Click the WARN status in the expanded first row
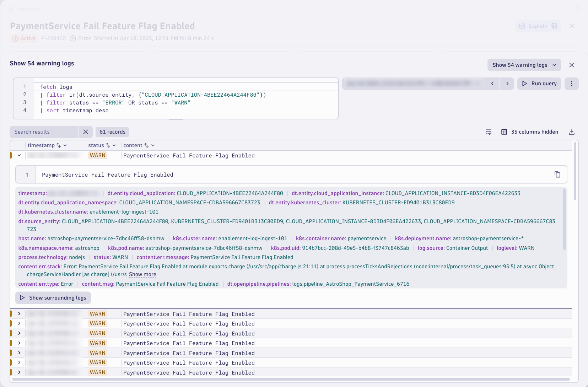This screenshot has height=387, width=588. [97, 155]
